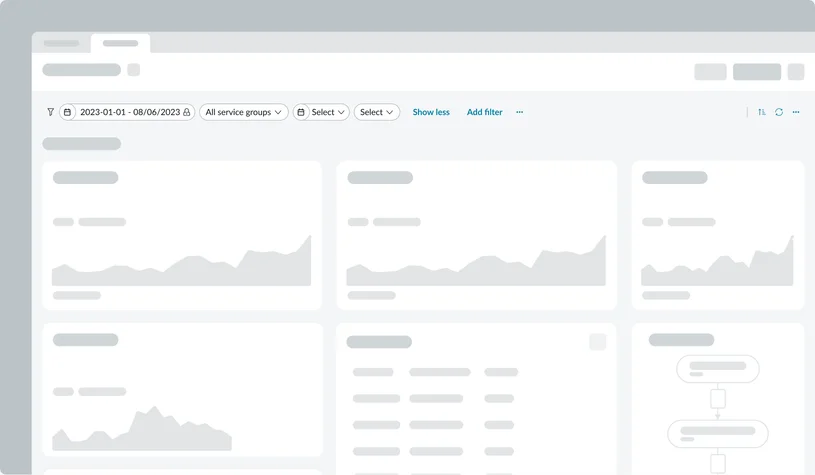Open the calendar icon beside date range
The height and width of the screenshot is (475, 815).
(68, 112)
